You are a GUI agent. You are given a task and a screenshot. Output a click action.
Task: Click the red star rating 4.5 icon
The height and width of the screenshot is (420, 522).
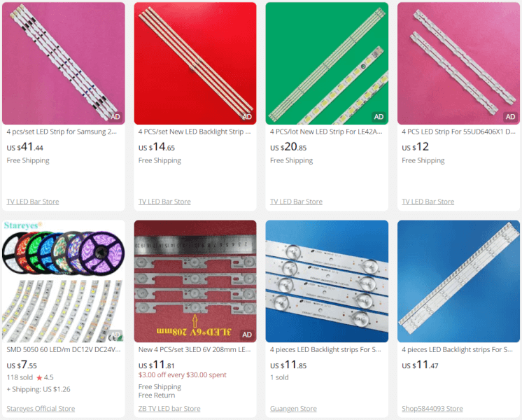39,378
